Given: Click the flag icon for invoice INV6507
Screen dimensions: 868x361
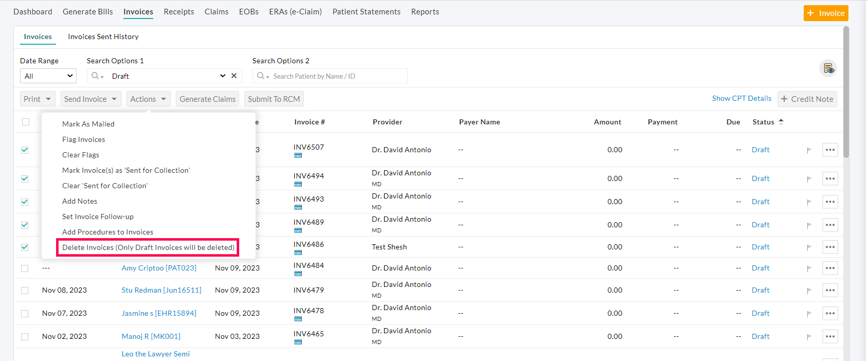Looking at the screenshot, I should 809,150.
